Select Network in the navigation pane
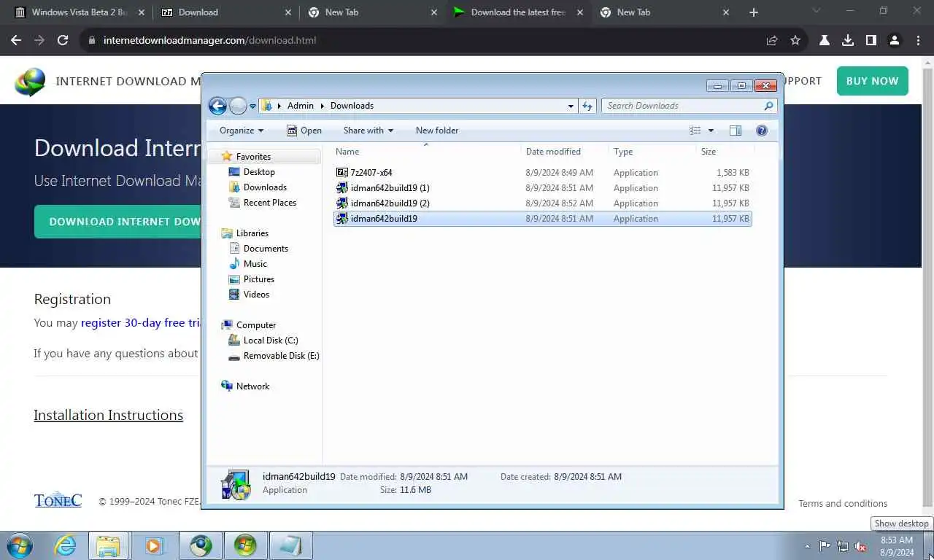Screen dimensions: 934x560 pyautogui.click(x=252, y=386)
